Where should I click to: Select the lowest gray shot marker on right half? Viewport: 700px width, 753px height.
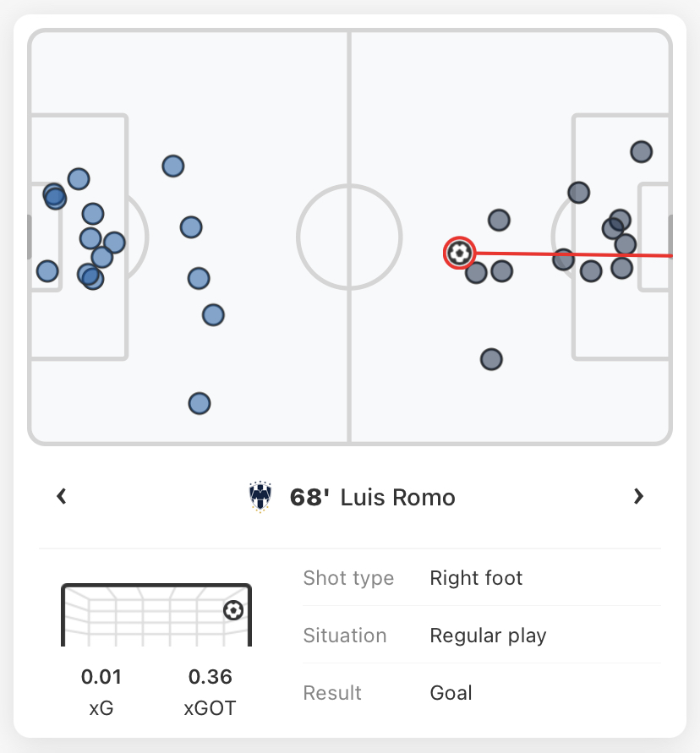coord(491,359)
